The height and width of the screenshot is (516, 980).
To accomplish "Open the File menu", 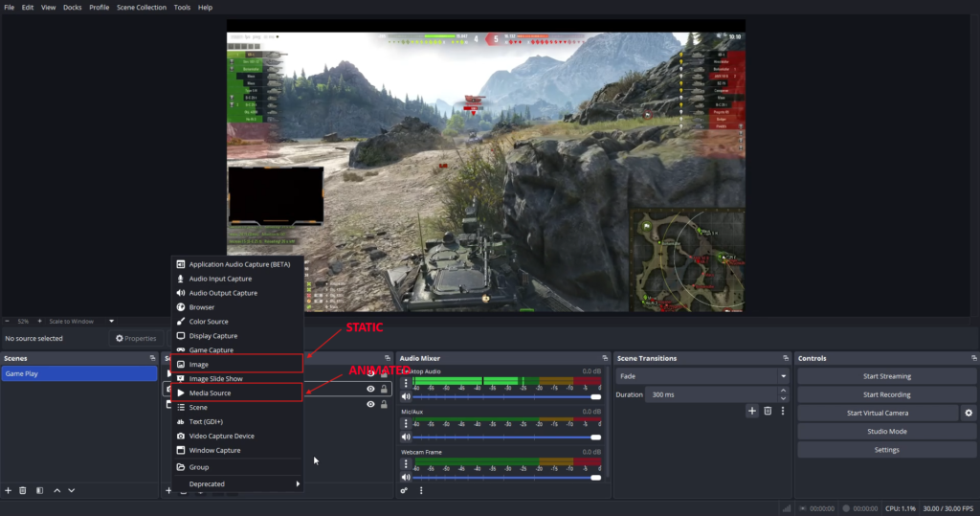I will click(x=10, y=8).
